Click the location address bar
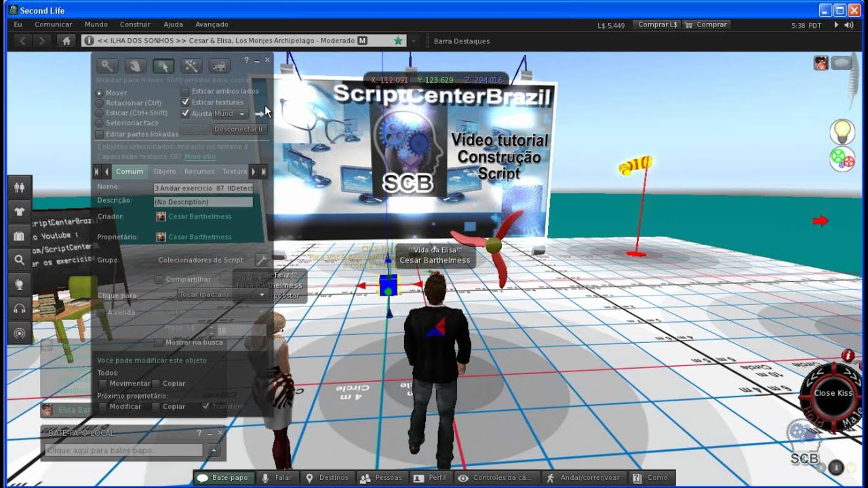 coord(244,41)
